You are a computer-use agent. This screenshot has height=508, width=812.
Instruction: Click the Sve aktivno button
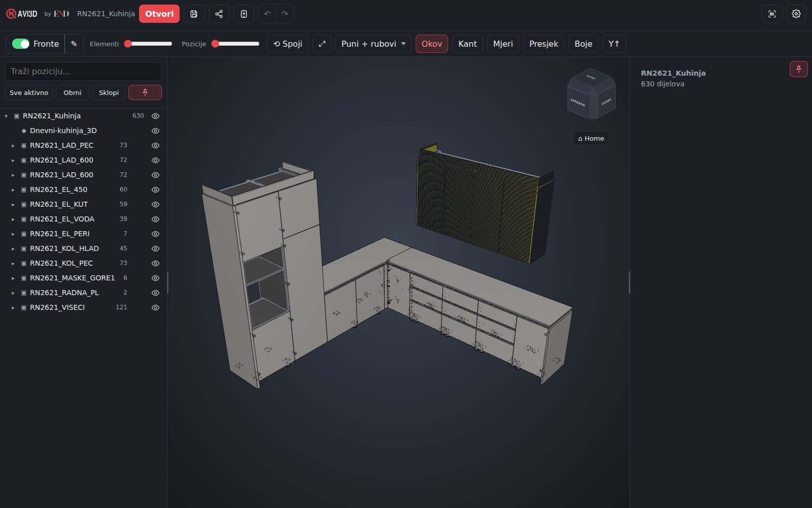[29, 92]
